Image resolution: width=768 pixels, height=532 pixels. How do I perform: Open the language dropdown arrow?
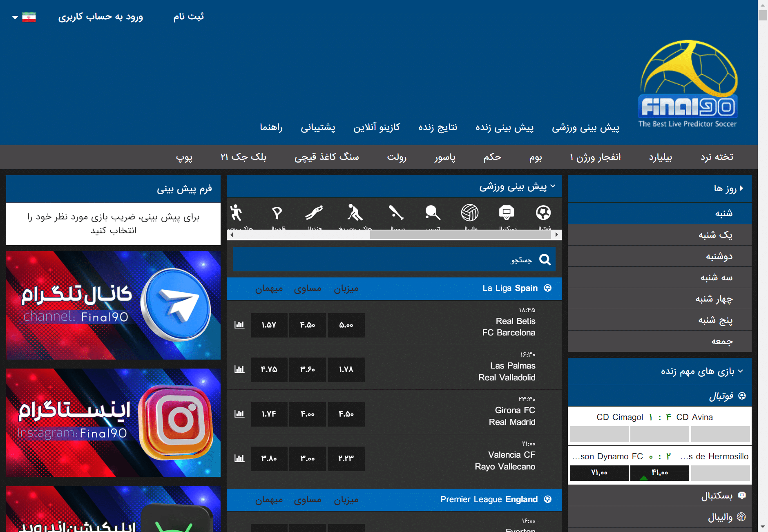[15, 17]
